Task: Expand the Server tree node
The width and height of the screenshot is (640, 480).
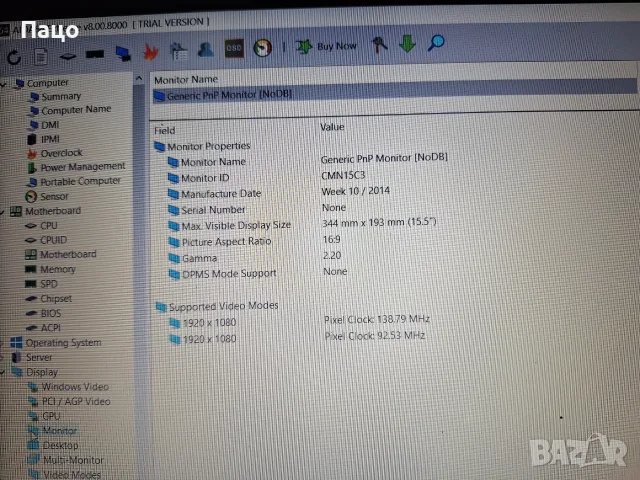Action: tap(2, 358)
